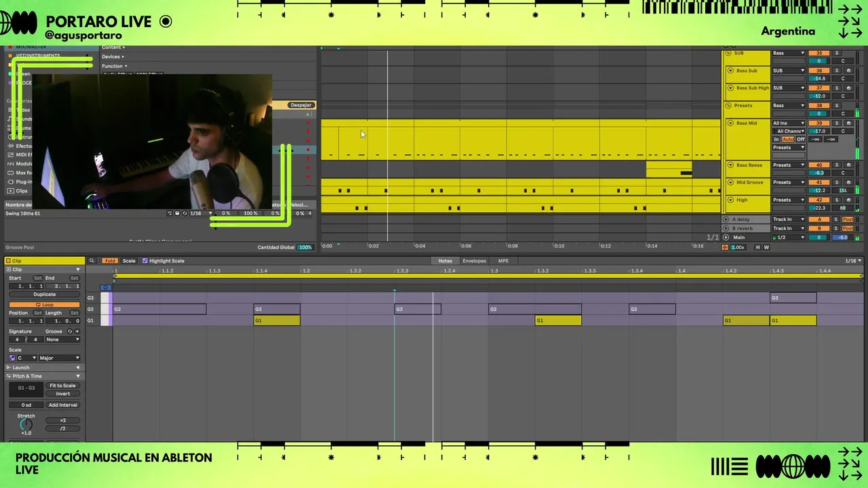
Task: Unfold the Presets group track
Action: point(728,106)
